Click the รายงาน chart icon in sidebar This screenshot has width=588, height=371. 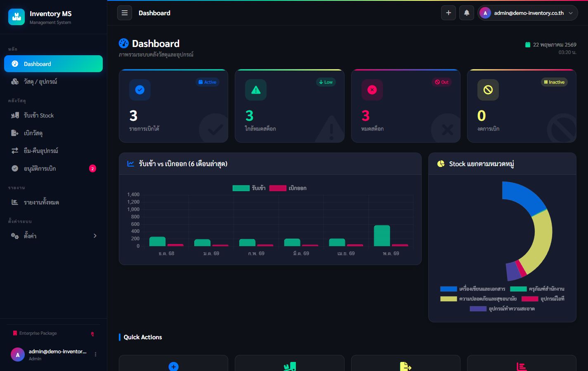click(15, 202)
